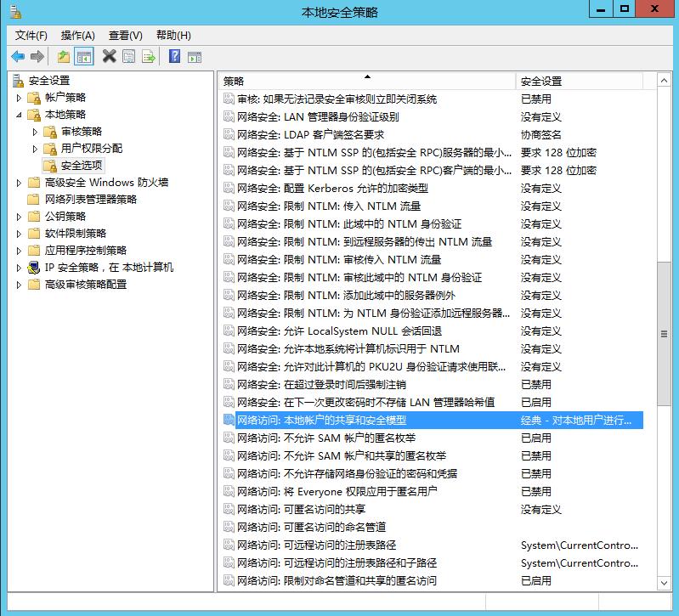
Task: Open Properties from the toolbar icon
Action: 128,56
